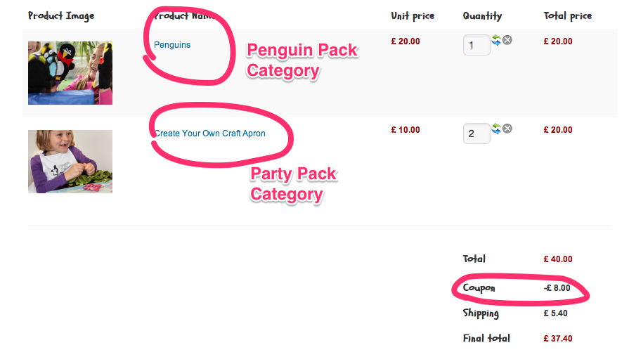Click the Penguins unit price £ 20.00
Viewport: 629px width, 364px height.
tap(406, 41)
